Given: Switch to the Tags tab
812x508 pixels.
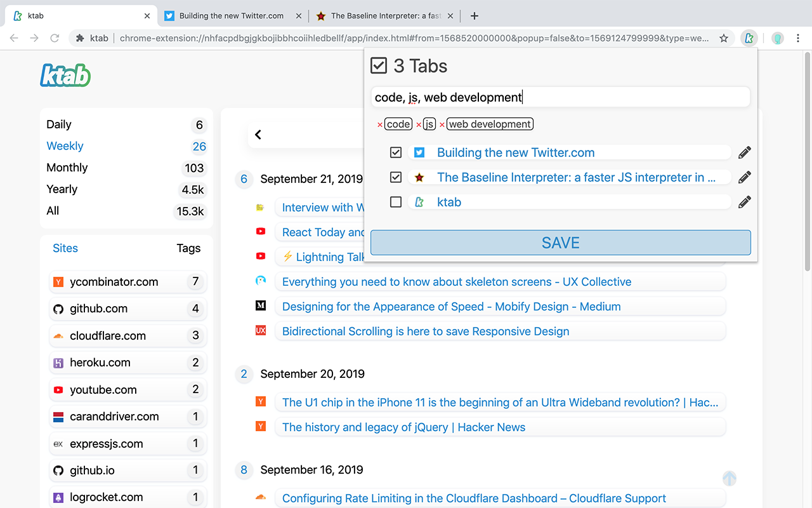Looking at the screenshot, I should pyautogui.click(x=188, y=248).
